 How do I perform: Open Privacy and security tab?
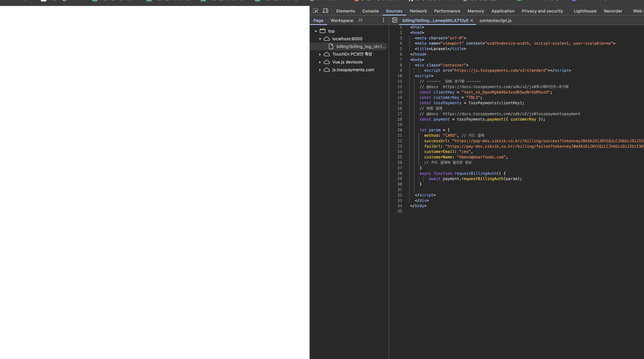click(542, 11)
